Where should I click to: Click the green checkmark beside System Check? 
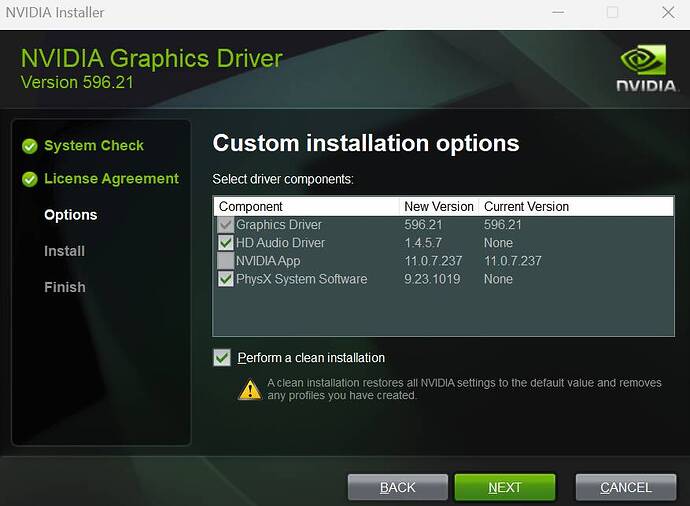29,146
